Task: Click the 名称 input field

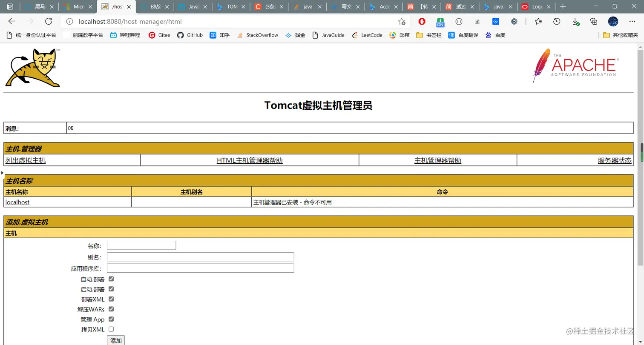Action: [x=141, y=245]
